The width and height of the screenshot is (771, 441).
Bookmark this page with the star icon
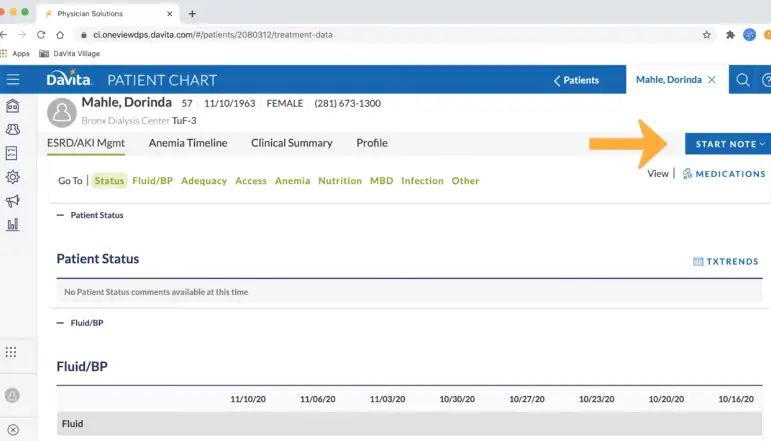pyautogui.click(x=707, y=35)
